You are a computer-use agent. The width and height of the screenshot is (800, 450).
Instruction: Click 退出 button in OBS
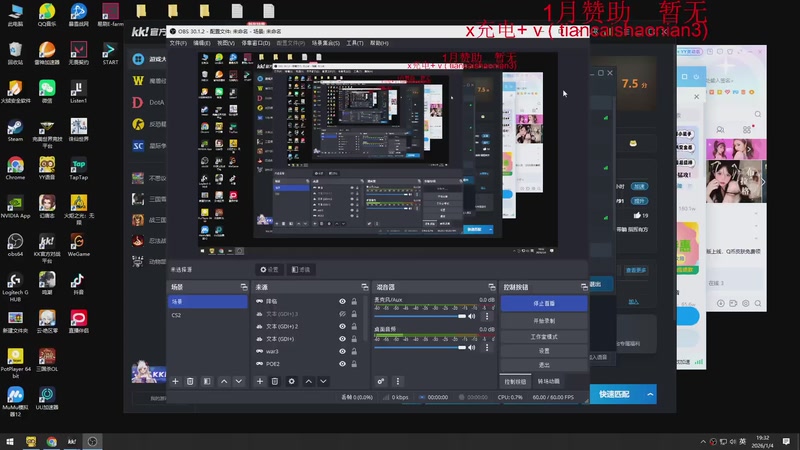[544, 365]
